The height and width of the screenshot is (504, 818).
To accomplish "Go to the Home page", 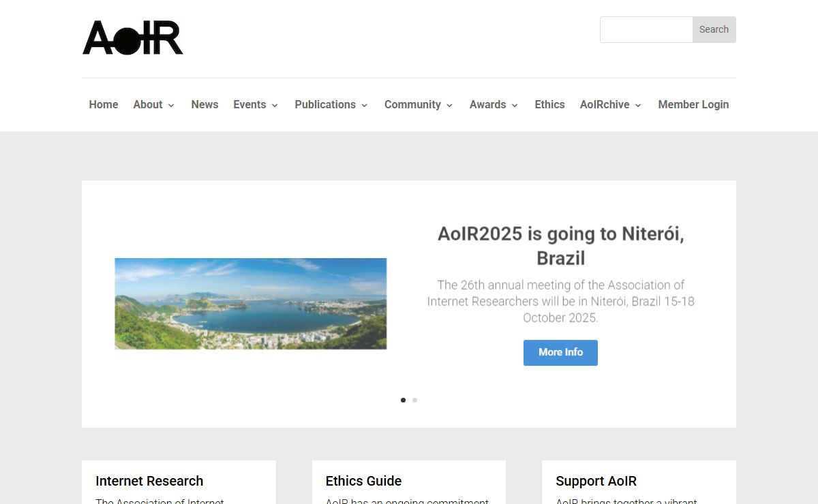I will 104,104.
